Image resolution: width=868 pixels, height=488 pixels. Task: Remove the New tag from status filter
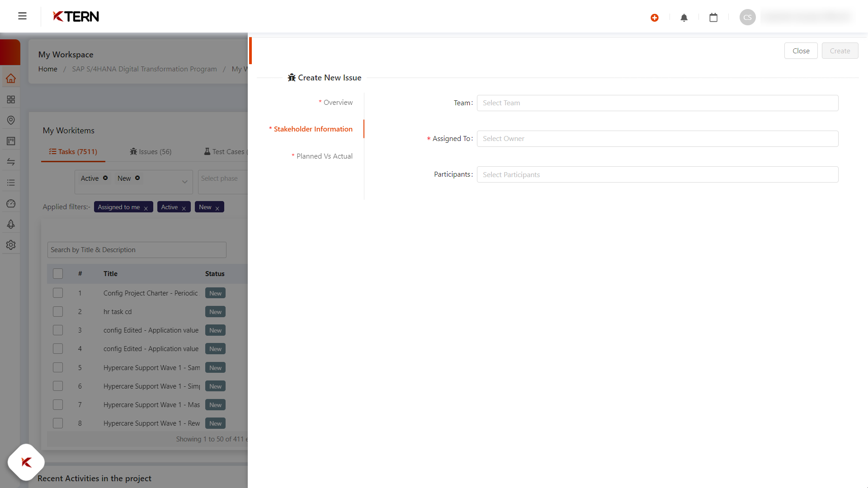[137, 178]
